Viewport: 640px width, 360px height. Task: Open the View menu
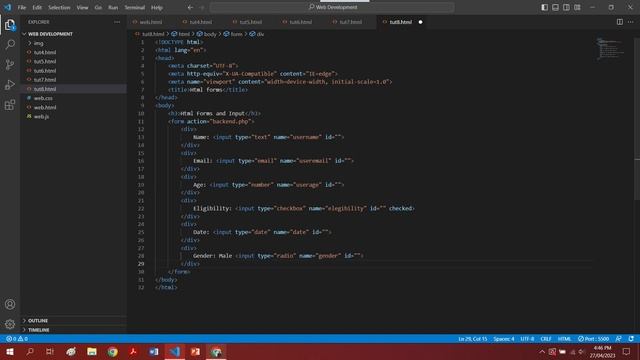82,7
